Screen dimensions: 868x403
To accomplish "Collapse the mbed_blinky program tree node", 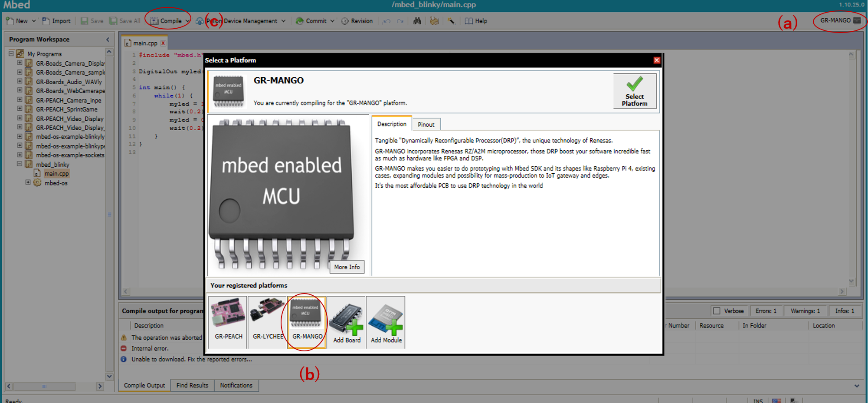I will click(x=20, y=164).
